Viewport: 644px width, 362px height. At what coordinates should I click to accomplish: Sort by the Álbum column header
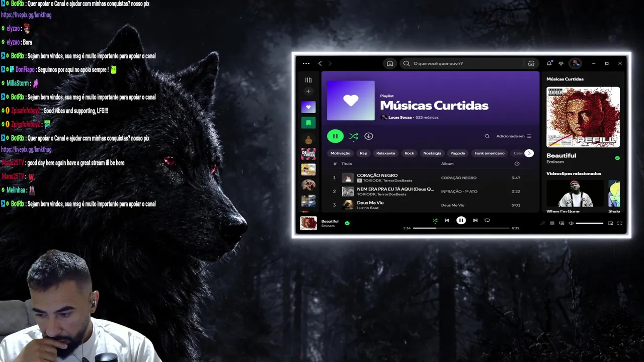point(447,163)
